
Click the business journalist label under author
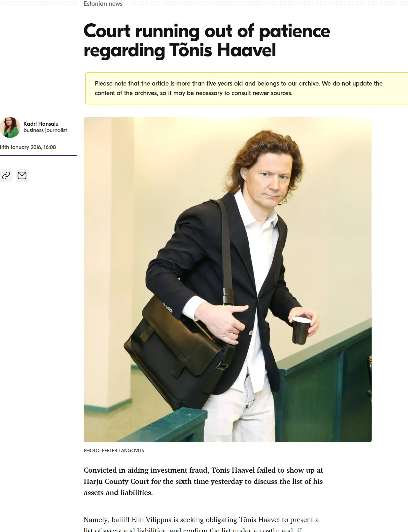(45, 130)
